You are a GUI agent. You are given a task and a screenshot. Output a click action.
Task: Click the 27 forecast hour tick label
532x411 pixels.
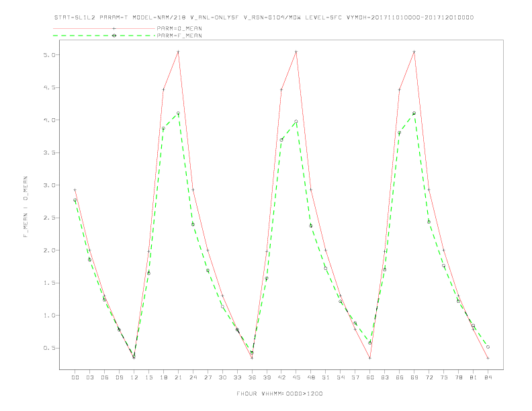tap(208, 377)
